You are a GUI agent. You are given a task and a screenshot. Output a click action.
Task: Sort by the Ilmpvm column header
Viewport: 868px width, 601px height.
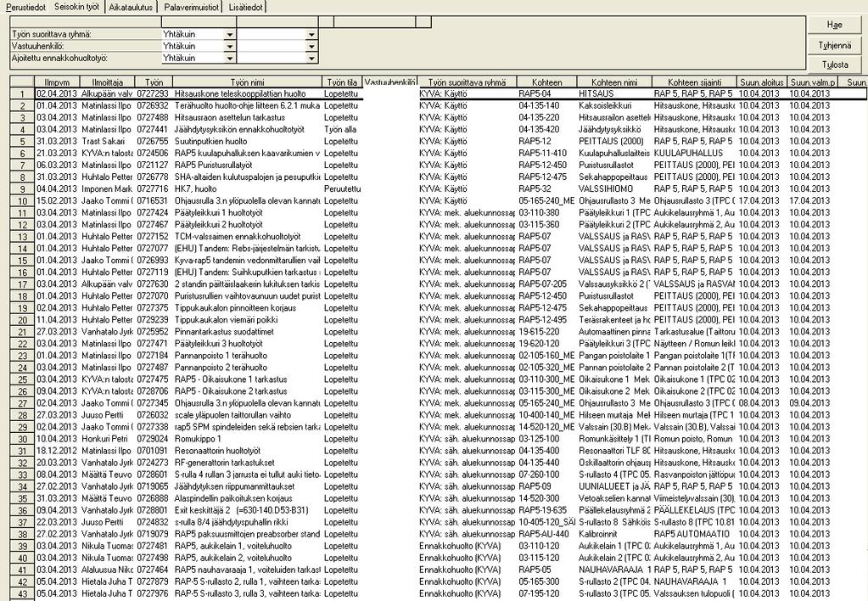(x=58, y=82)
